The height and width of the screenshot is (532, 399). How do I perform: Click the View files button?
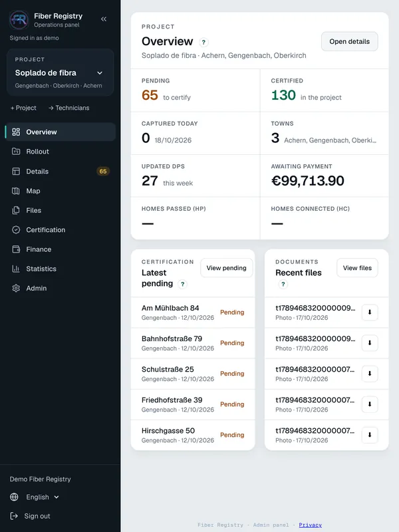[357, 268]
